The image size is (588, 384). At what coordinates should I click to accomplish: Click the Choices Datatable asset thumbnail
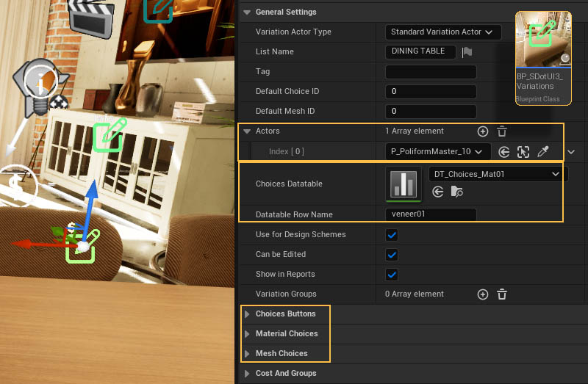pos(404,184)
